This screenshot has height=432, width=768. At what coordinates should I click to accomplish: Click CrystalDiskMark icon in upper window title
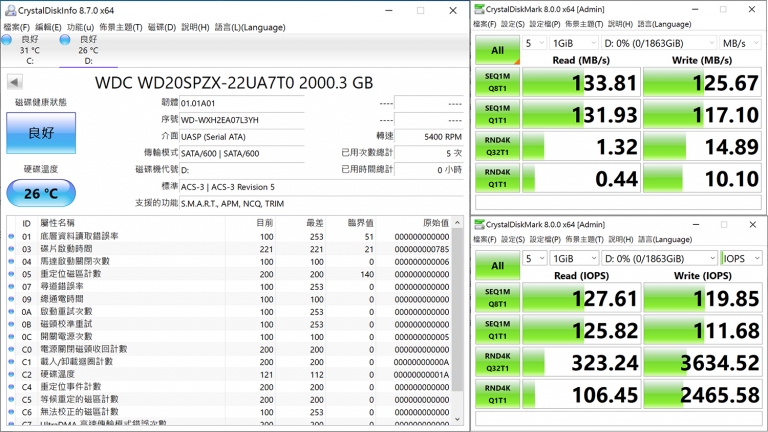pos(480,9)
